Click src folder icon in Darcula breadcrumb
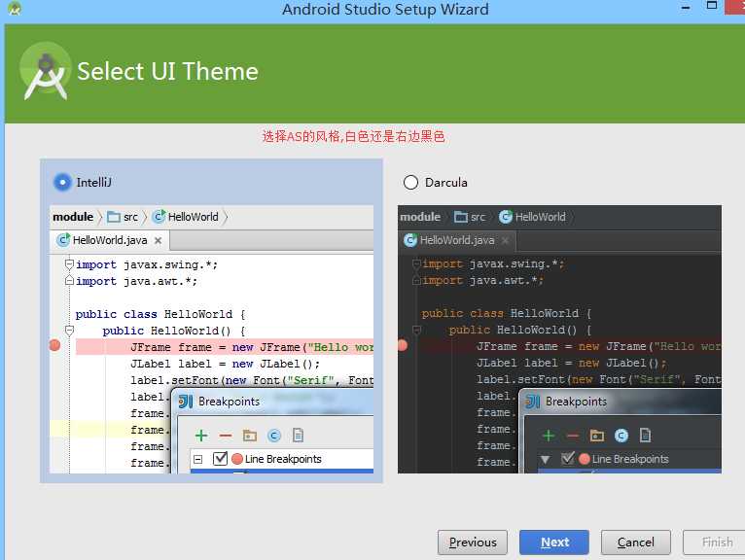 461,217
